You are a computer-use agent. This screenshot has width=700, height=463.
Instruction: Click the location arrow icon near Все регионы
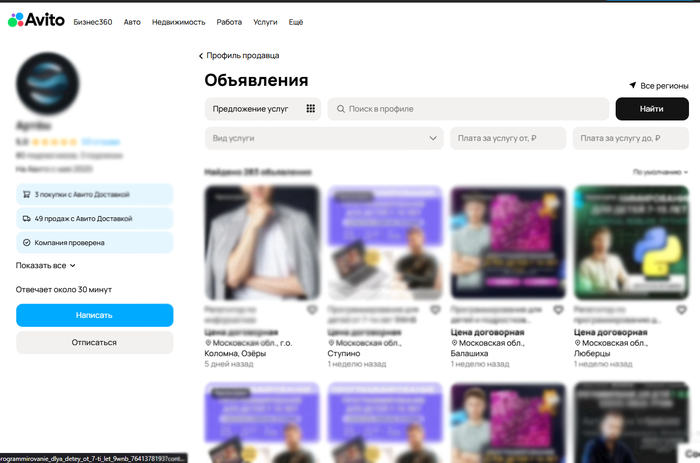(x=633, y=86)
